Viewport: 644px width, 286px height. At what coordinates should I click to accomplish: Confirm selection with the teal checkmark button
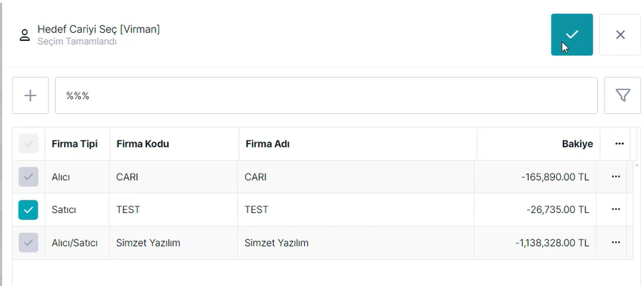(572, 34)
